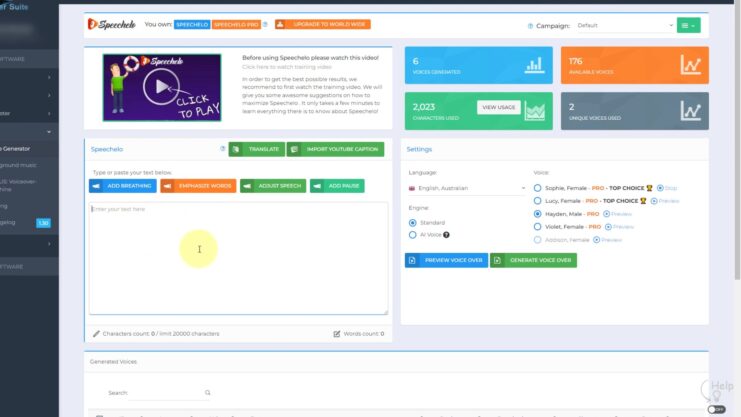Viewport: 741px width, 417px height.
Task: Stop the Sophie voice preview
Action: tap(667, 188)
